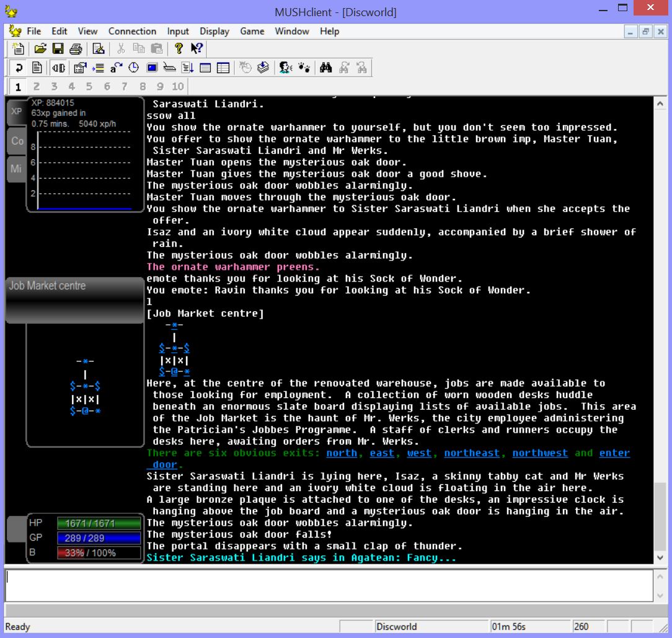The height and width of the screenshot is (638, 672).
Task: Follow the west exit link
Action: click(419, 453)
